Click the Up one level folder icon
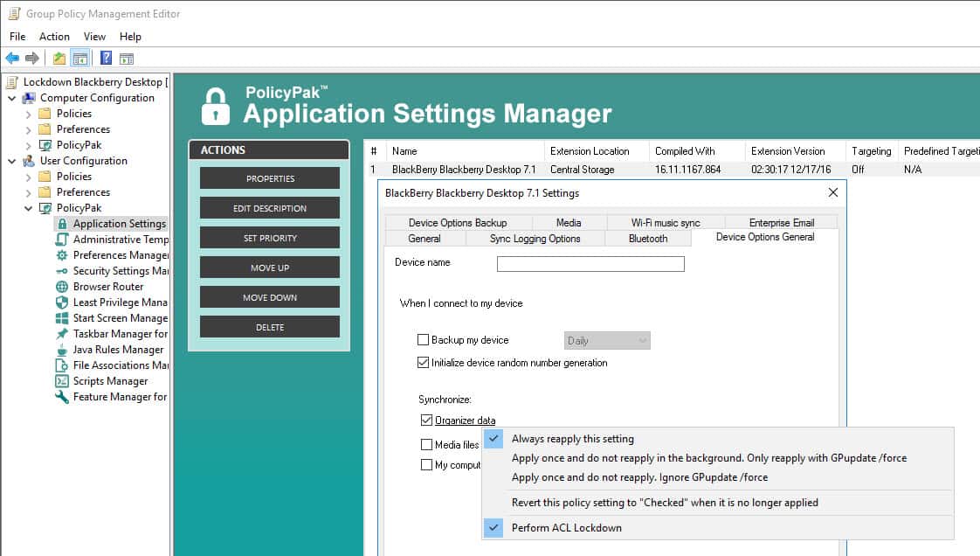The image size is (980, 556). point(59,59)
